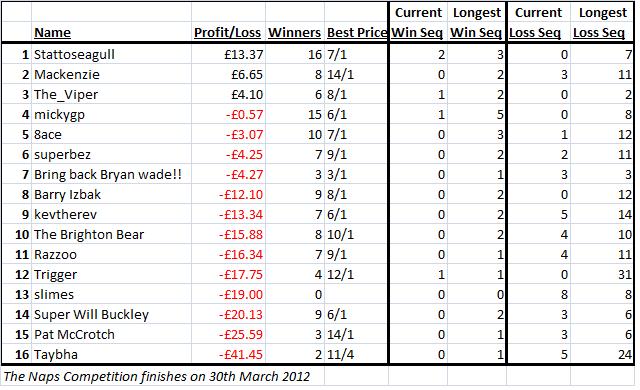
Task: Select Trigger's longest loss seq 31
Action: [624, 274]
